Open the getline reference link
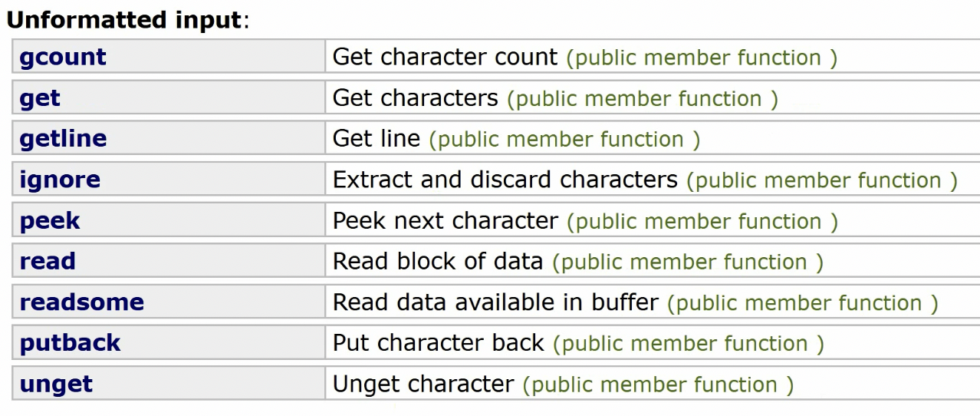 [63, 139]
